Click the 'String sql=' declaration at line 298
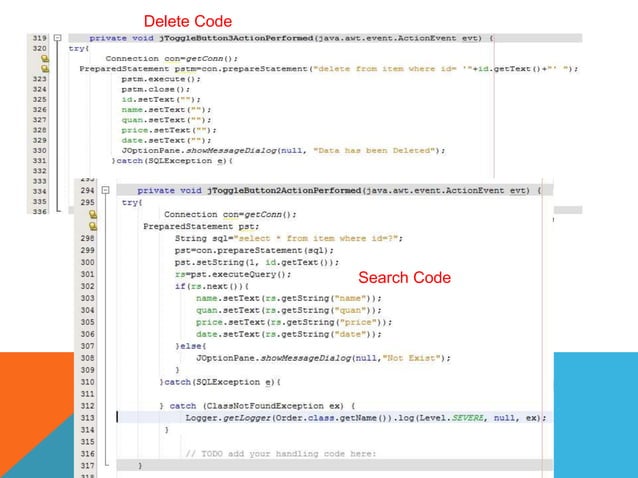This screenshot has height=478, width=638. (x=204, y=238)
